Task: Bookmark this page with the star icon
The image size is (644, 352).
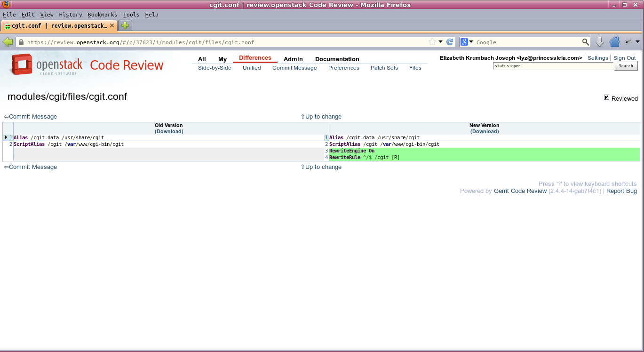Action: pos(432,42)
